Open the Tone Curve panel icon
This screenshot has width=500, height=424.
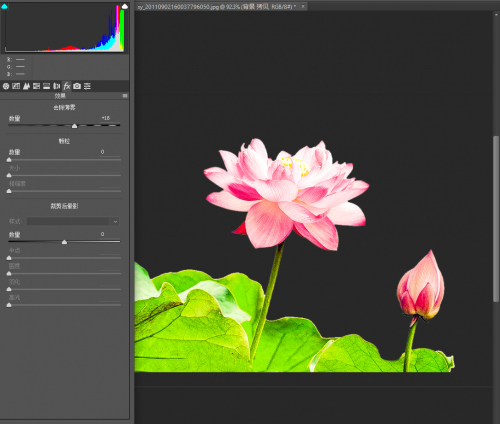pyautogui.click(x=16, y=86)
